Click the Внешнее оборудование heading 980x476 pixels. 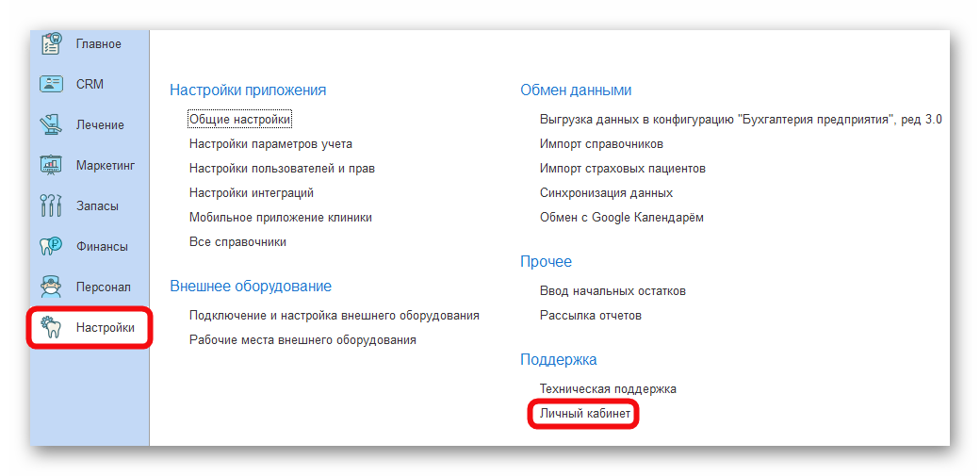point(251,287)
